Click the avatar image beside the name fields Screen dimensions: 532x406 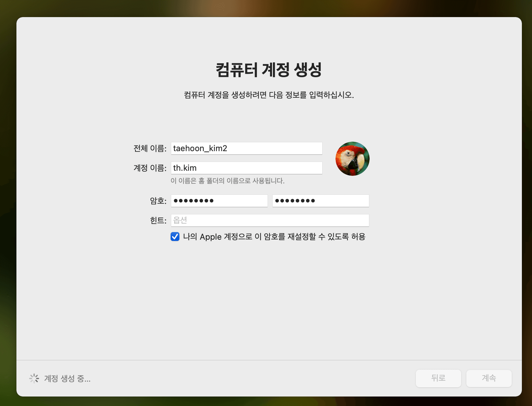pos(352,159)
